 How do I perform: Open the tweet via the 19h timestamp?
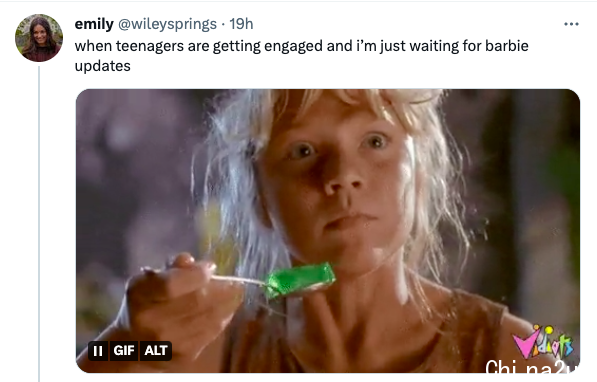[x=241, y=24]
